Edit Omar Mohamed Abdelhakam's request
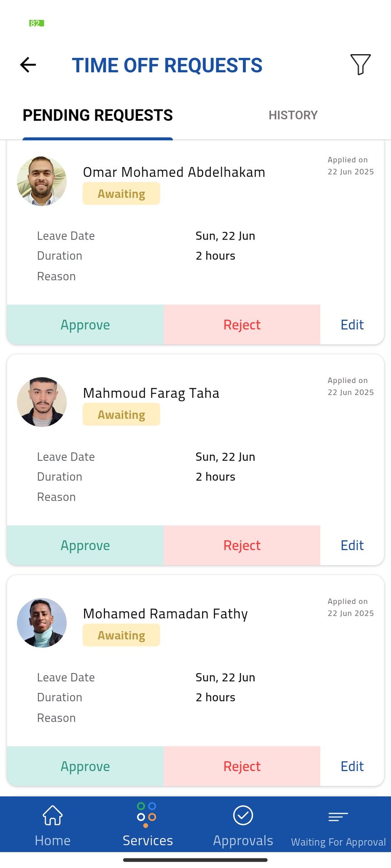This screenshot has height=868, width=391. (x=352, y=325)
